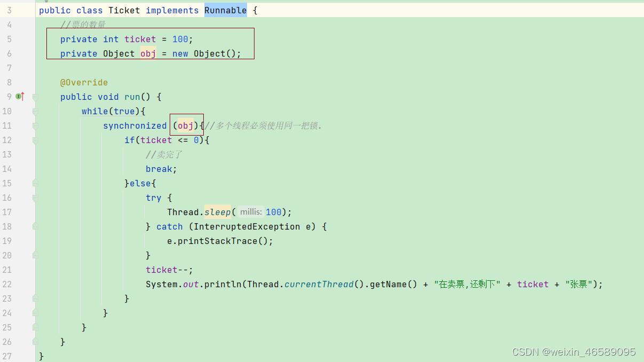The height and width of the screenshot is (362, 644).
Task: Click the 'currentThread' method call
Action: point(319,284)
